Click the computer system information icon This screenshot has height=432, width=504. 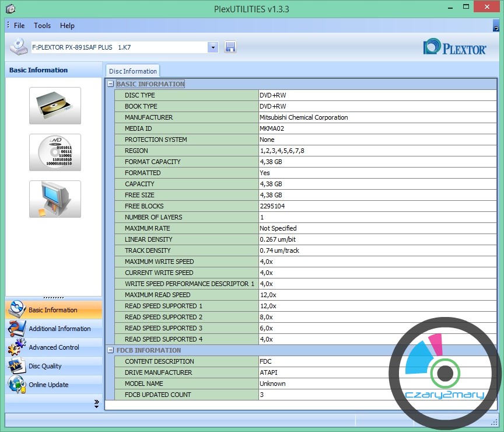pyautogui.click(x=55, y=199)
